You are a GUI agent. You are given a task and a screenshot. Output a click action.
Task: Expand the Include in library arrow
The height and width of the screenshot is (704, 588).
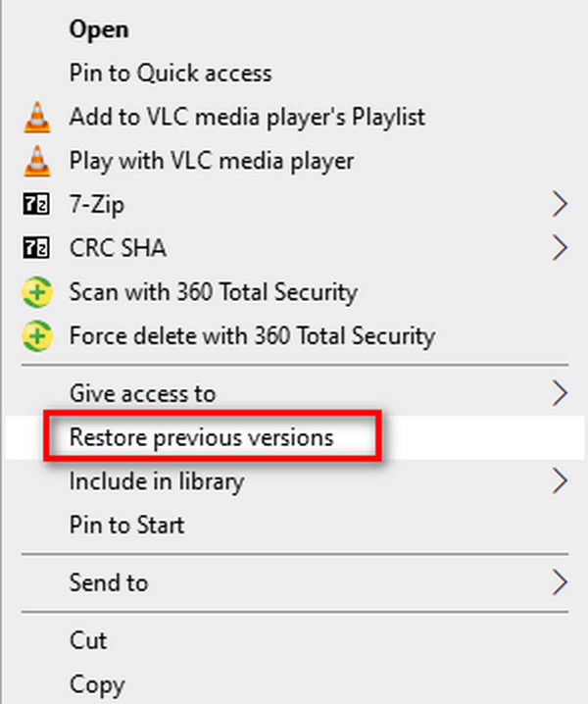(x=560, y=481)
